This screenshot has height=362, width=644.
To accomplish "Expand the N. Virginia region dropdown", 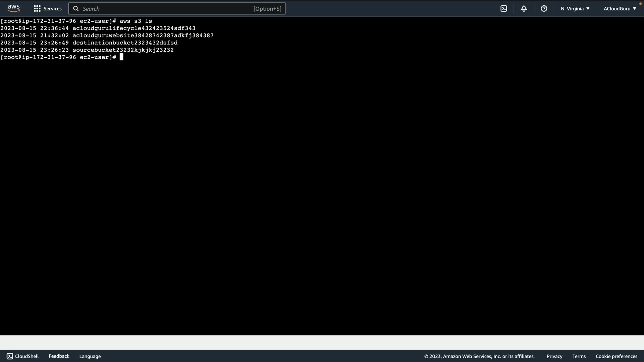I will (x=575, y=9).
